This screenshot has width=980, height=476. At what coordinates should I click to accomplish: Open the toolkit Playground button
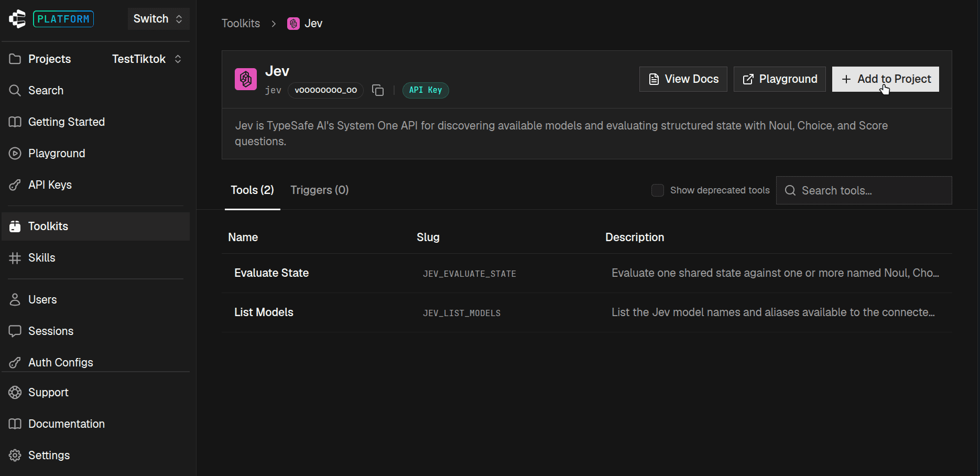click(780, 79)
